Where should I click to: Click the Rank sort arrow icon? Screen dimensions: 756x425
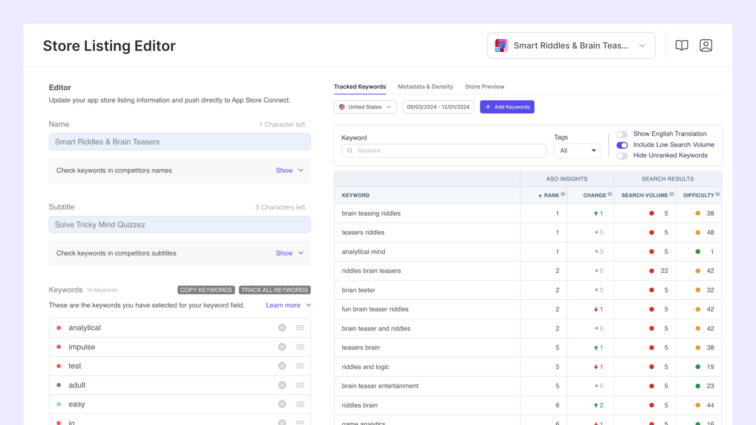tap(540, 195)
